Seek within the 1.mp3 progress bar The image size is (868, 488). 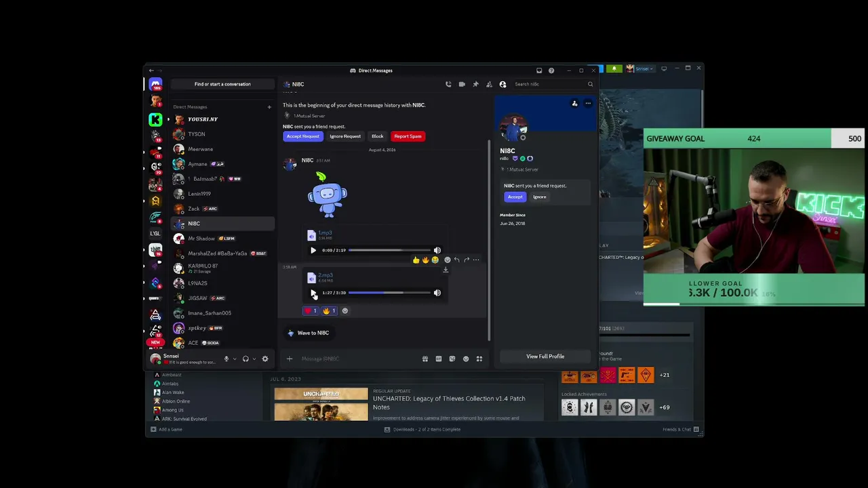click(389, 250)
